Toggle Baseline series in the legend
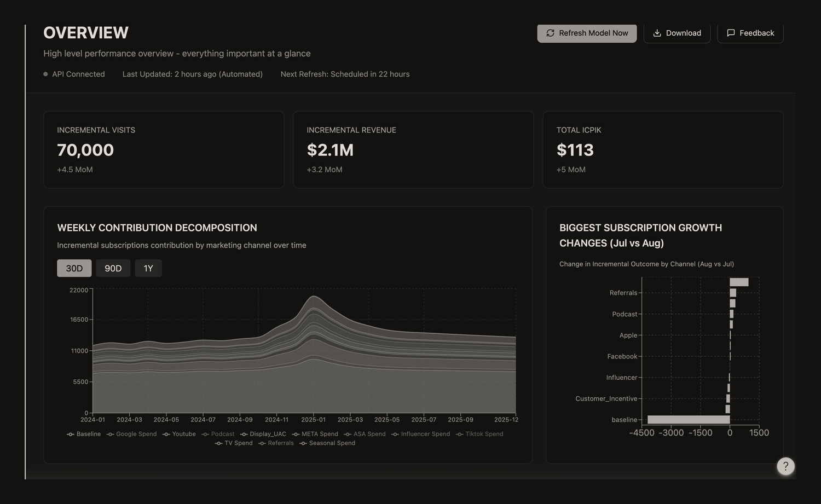This screenshot has height=504, width=821. click(x=84, y=434)
